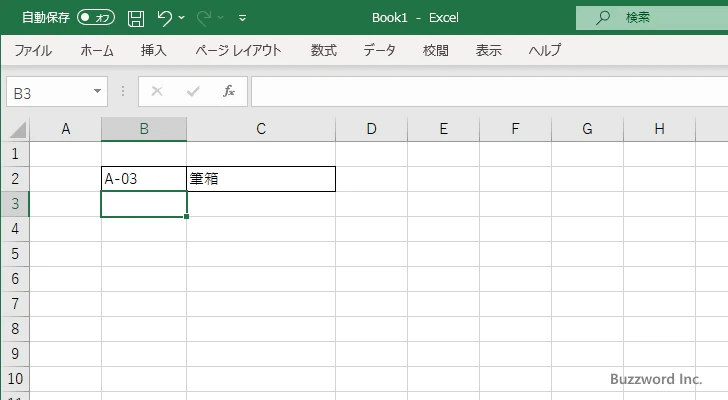Select row 1 header
This screenshot has width=728, height=400.
click(15, 154)
